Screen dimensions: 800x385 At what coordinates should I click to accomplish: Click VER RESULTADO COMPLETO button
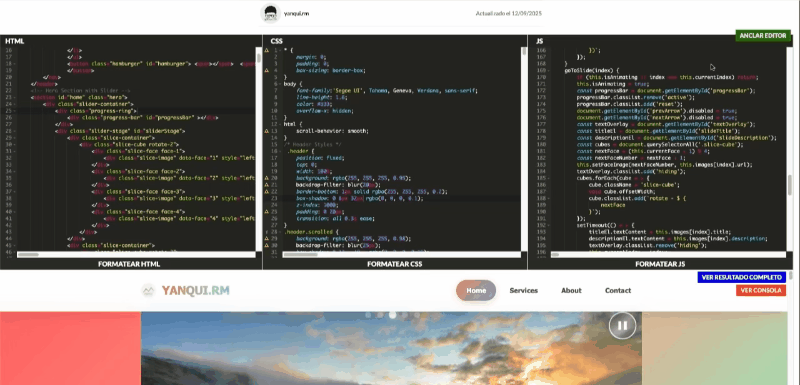click(x=742, y=277)
